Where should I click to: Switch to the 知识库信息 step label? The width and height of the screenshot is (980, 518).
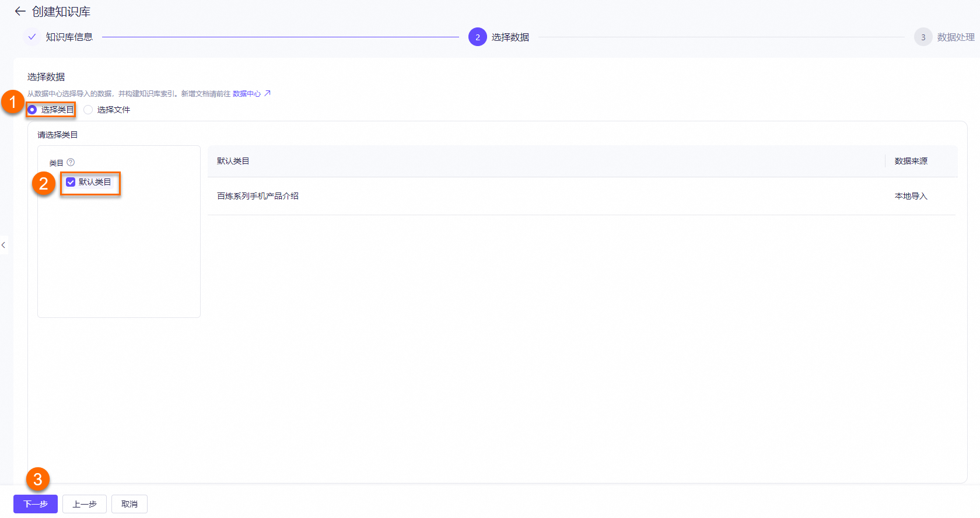[69, 37]
